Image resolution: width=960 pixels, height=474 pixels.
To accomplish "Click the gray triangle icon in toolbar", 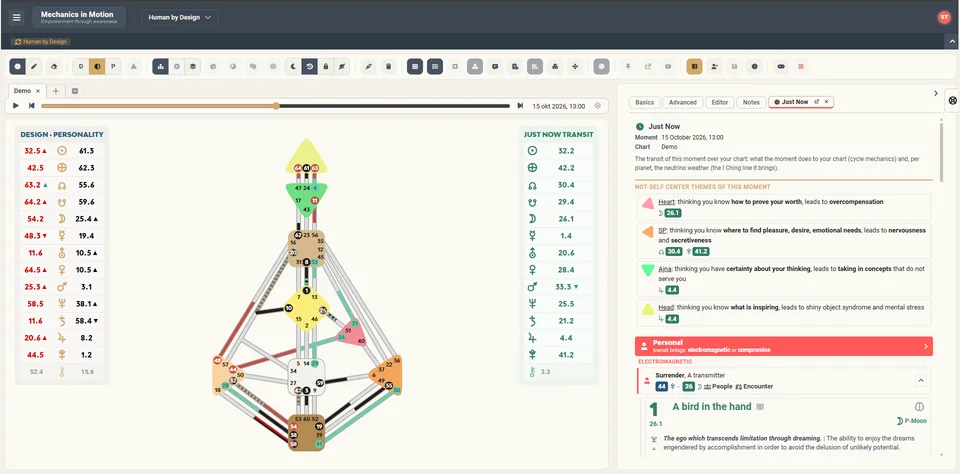I will [x=133, y=66].
